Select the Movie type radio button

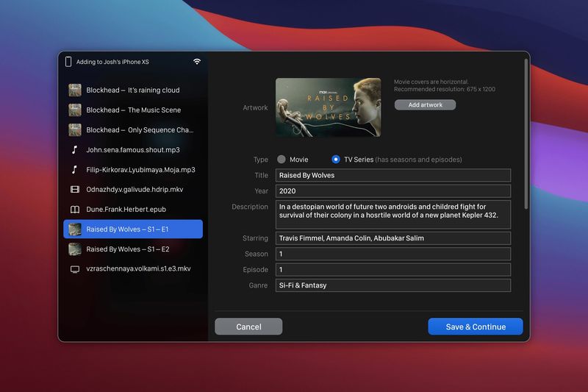point(282,160)
